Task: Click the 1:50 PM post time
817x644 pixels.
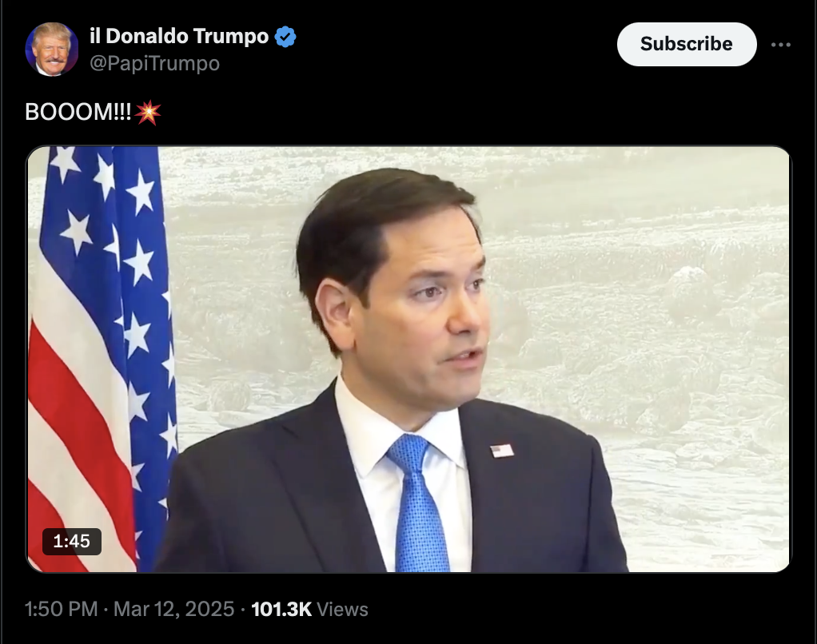Action: [62, 609]
